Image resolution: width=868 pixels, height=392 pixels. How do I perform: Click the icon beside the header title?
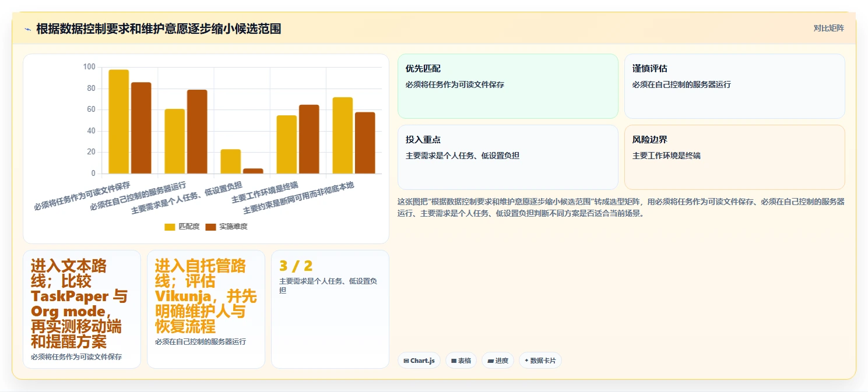point(27,29)
